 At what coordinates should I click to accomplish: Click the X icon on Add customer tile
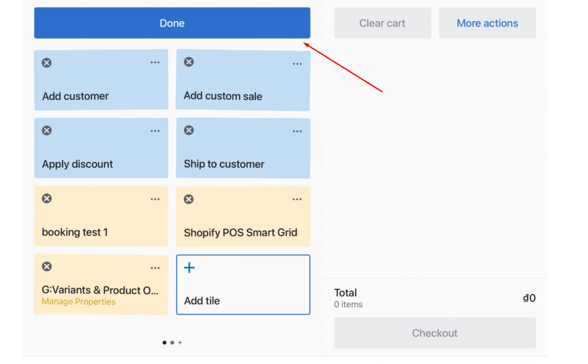pos(47,62)
